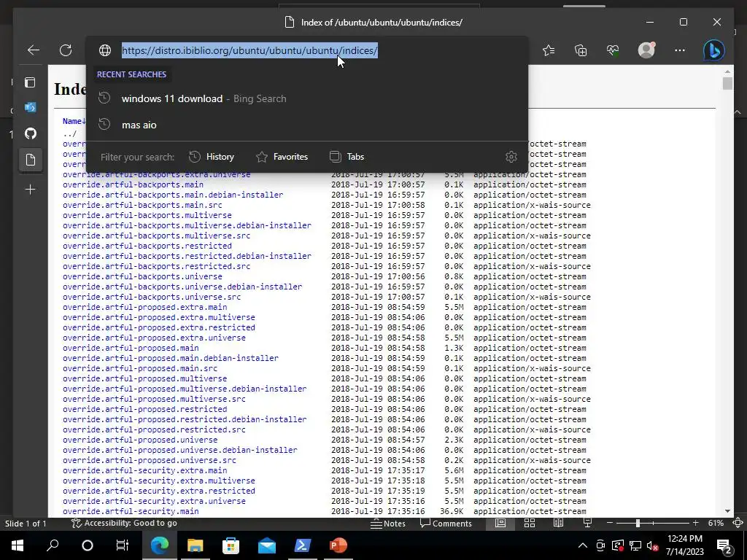
Task: Open Browser essentials heart icon
Action: click(x=613, y=50)
